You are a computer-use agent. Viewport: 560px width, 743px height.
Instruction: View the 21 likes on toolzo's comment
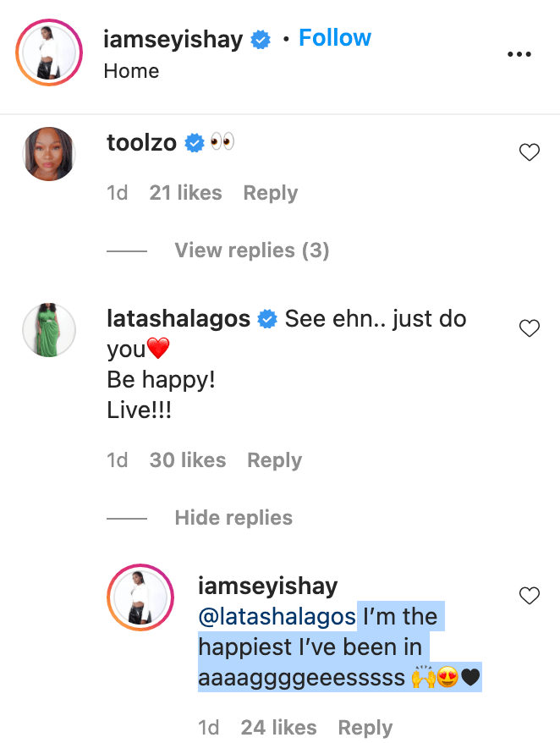click(185, 193)
